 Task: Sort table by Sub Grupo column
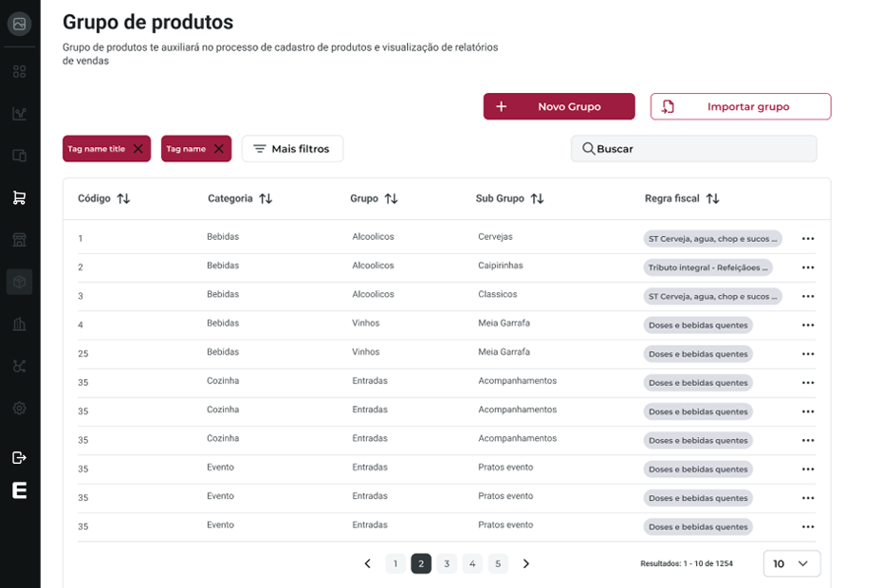[537, 198]
